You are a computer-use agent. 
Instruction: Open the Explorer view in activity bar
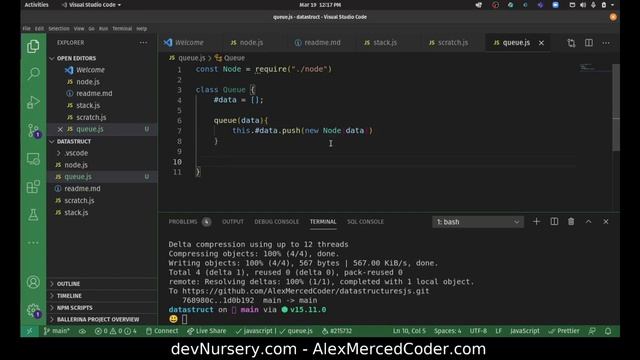pos(33,47)
